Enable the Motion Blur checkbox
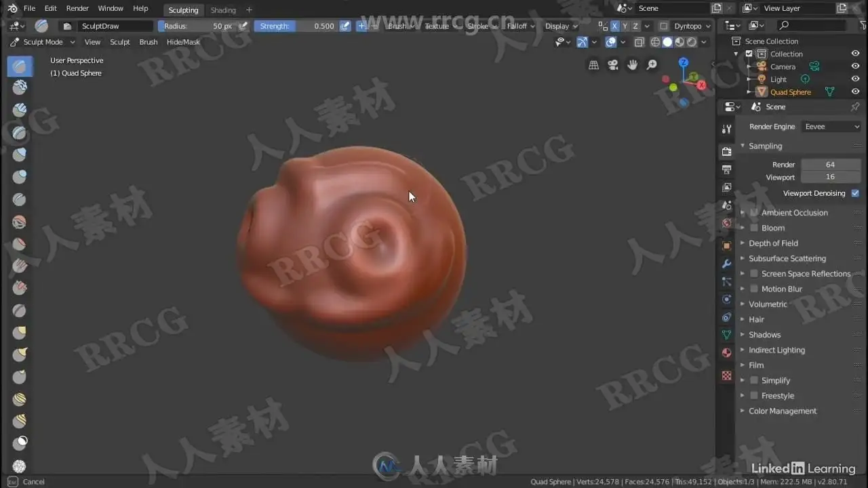This screenshot has width=868, height=488. [x=753, y=289]
